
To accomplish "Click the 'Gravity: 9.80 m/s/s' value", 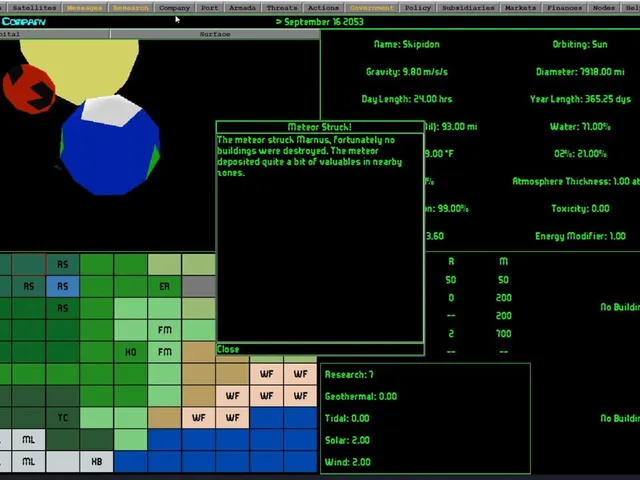I will point(407,72).
